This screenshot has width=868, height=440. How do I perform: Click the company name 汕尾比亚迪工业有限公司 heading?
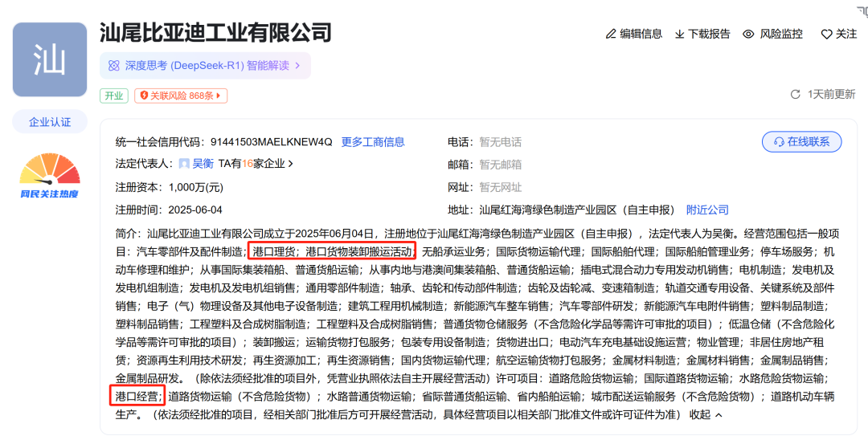tap(216, 33)
